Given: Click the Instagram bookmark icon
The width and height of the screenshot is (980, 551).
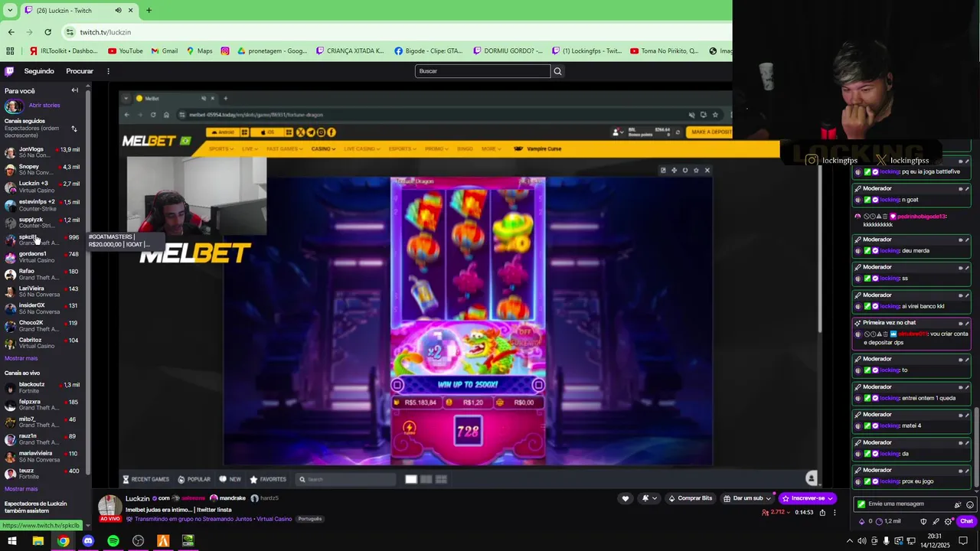Looking at the screenshot, I should click(x=225, y=51).
